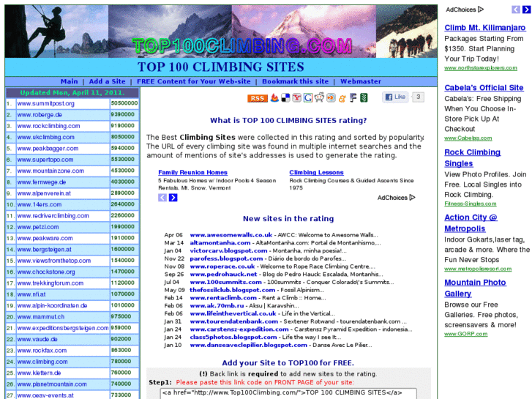The height and width of the screenshot is (399, 532).
Task: Open www.awesomewalls.co.uk new site link
Action: point(231,235)
